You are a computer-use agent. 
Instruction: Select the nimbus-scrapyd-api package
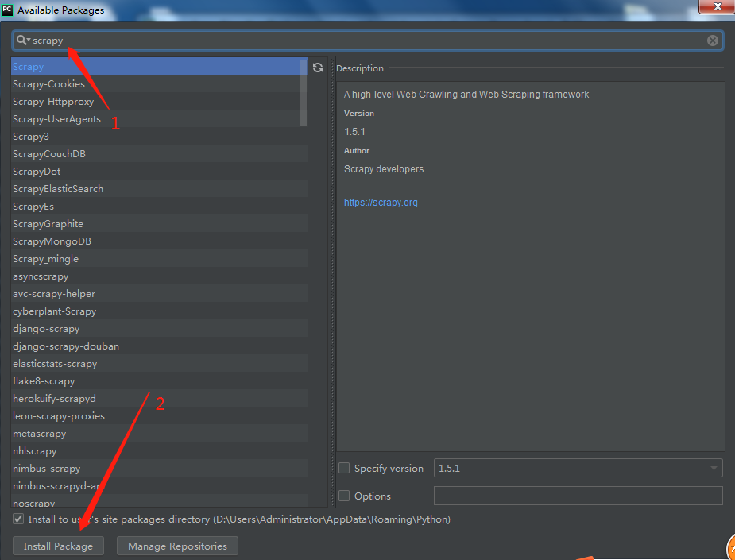click(x=159, y=486)
